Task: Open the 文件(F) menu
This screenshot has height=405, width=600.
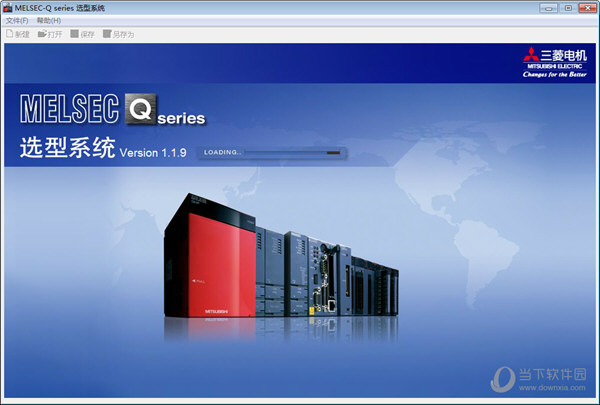Action: click(17, 21)
